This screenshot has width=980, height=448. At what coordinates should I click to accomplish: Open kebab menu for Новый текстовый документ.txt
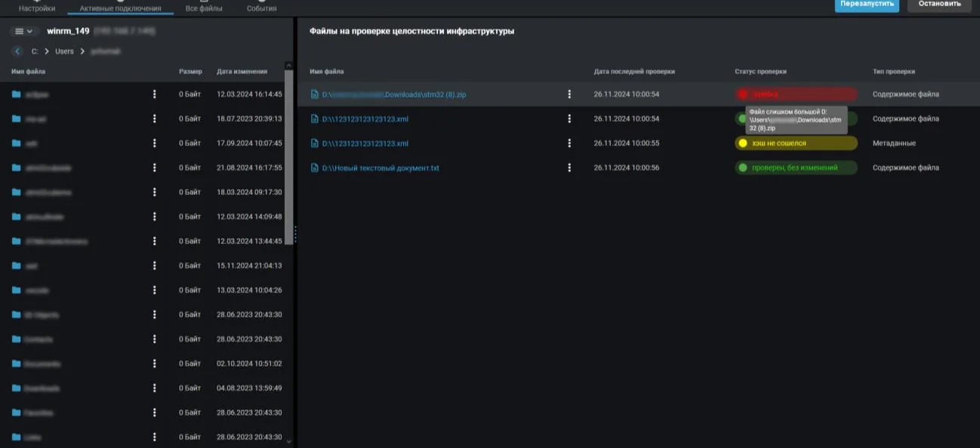coord(569,168)
